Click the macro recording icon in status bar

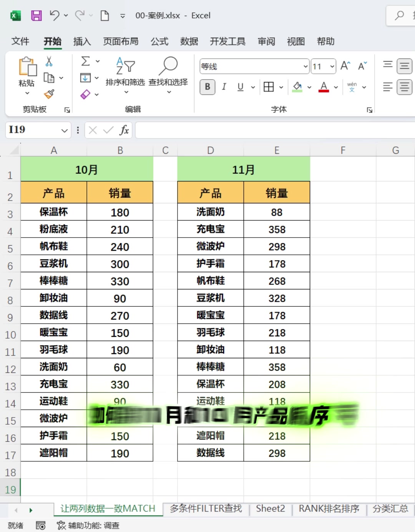[40, 525]
